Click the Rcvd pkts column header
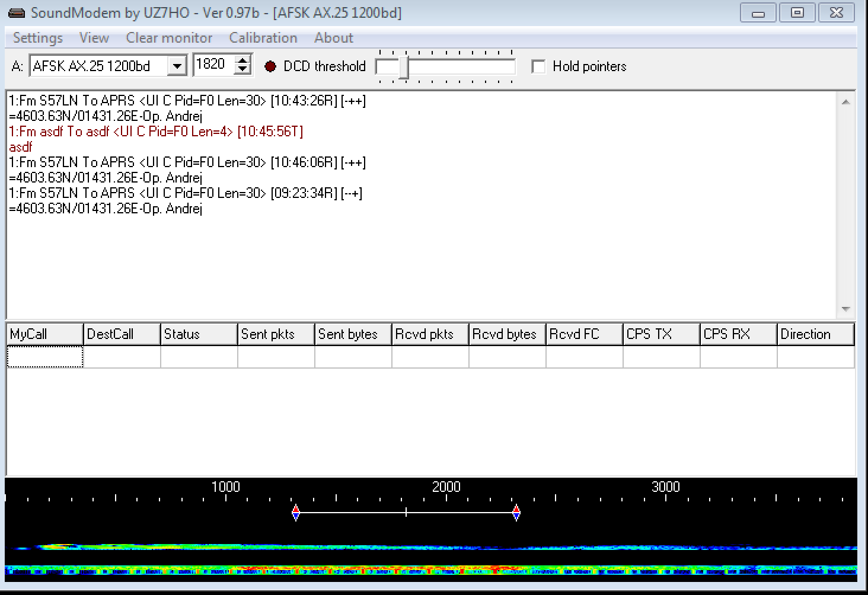The height and width of the screenshot is (595, 868). 430,334
